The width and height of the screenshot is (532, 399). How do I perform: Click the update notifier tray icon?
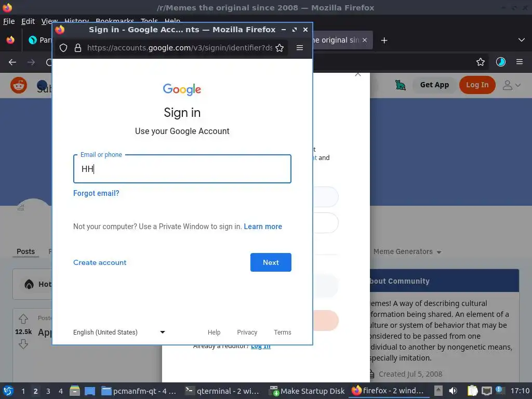tap(499, 390)
